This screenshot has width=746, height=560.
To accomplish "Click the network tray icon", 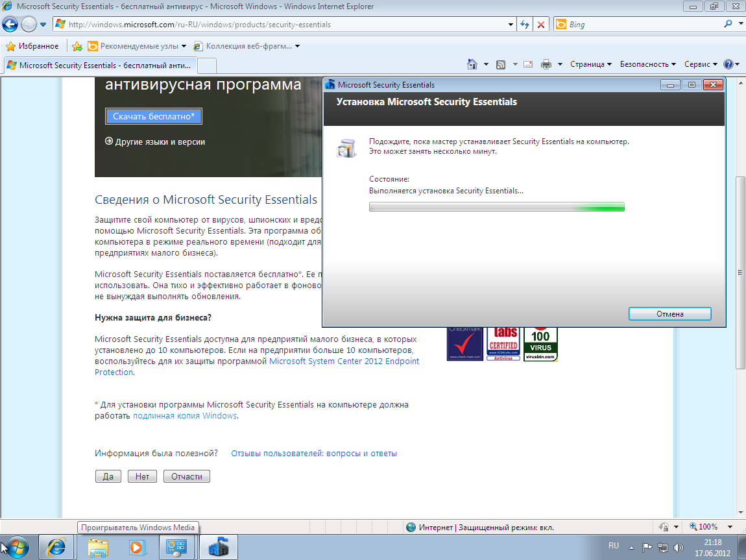I will point(663,548).
